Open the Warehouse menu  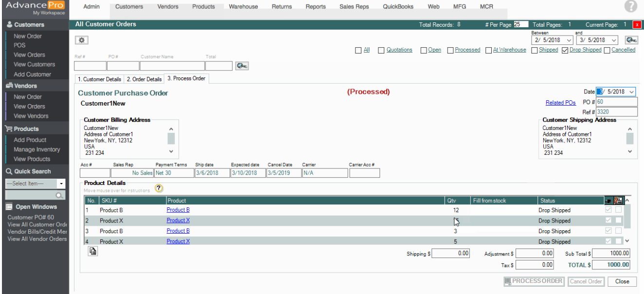pyautogui.click(x=244, y=7)
